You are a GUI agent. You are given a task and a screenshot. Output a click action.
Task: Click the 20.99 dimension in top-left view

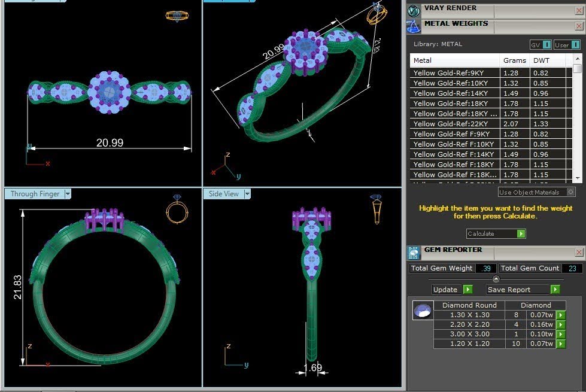[x=110, y=143]
